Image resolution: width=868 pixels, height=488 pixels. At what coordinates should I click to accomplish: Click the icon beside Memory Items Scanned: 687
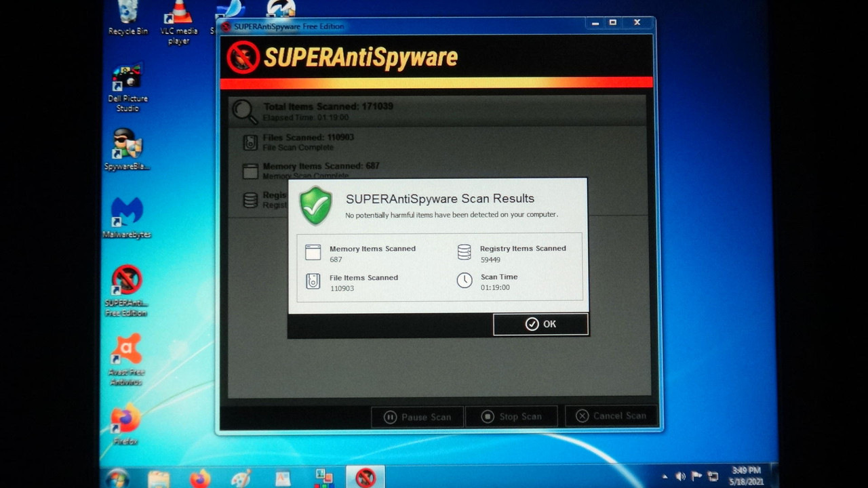click(x=250, y=171)
